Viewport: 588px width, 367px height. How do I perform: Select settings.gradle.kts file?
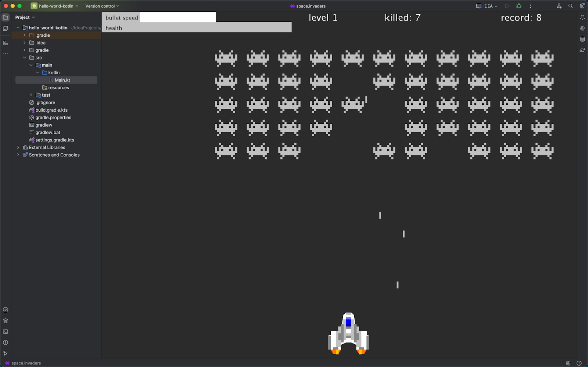pos(51,140)
